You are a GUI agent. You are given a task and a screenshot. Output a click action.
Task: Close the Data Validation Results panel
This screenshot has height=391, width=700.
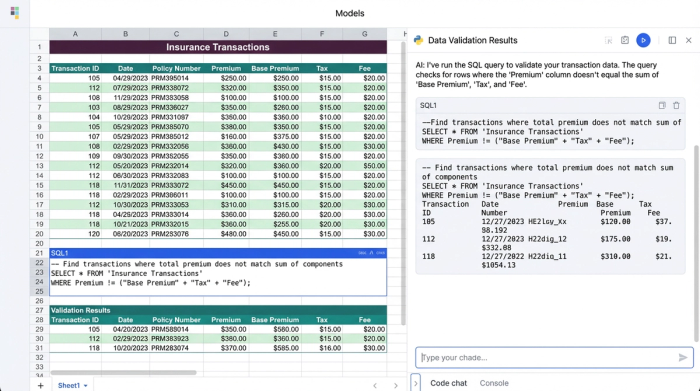(x=688, y=40)
